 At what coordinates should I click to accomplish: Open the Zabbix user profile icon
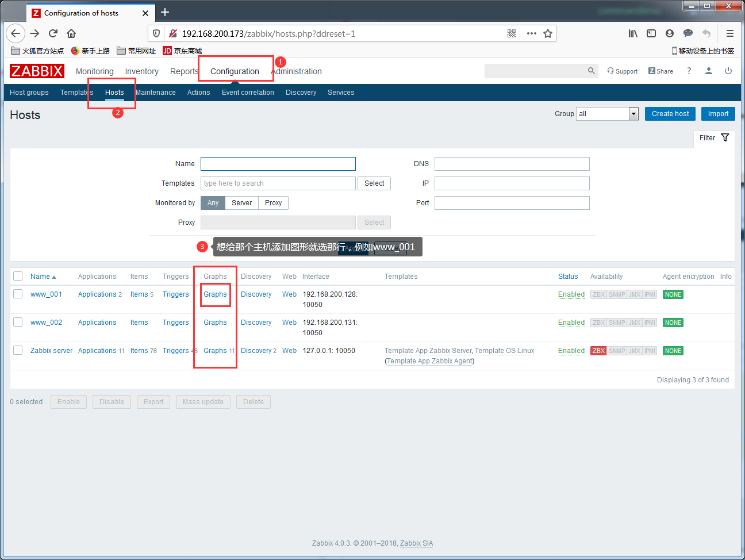pos(709,71)
